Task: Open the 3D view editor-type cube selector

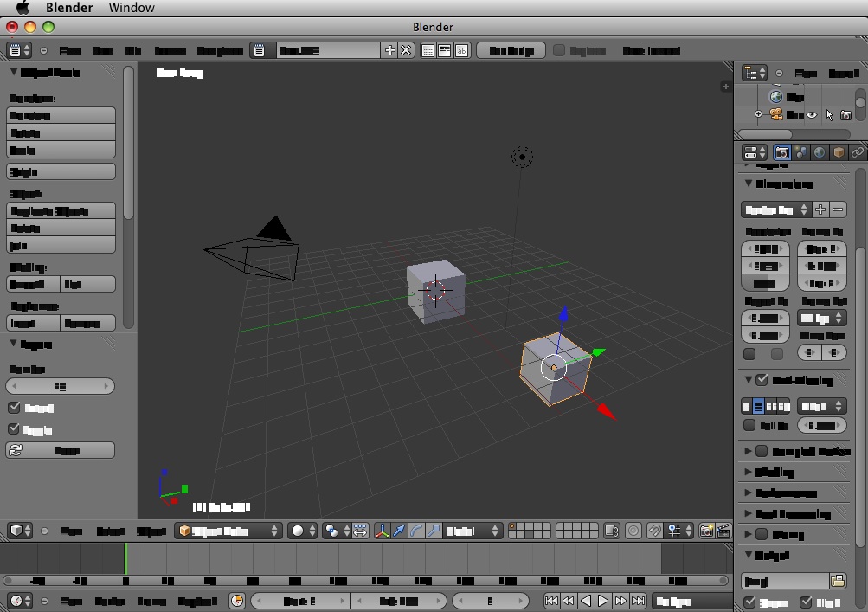Action: (x=21, y=531)
